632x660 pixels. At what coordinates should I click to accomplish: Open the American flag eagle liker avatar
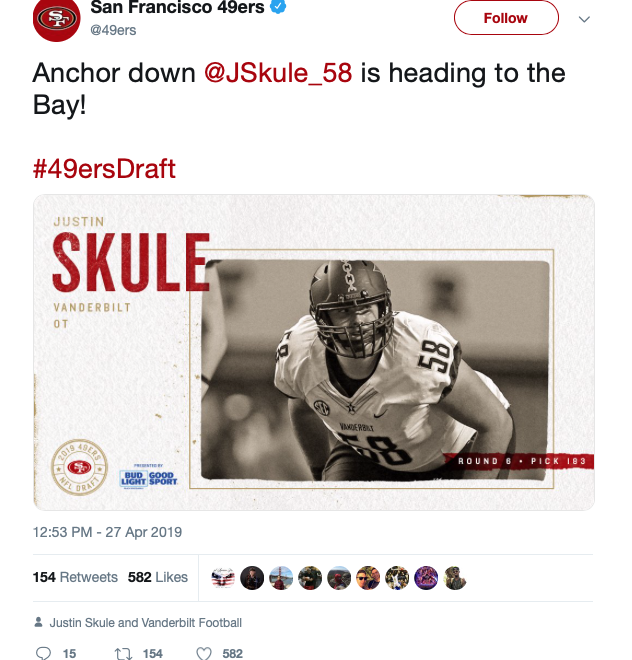click(x=223, y=578)
